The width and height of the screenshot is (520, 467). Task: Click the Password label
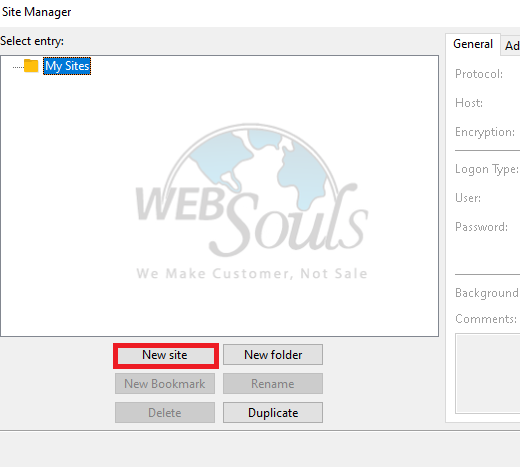482,227
